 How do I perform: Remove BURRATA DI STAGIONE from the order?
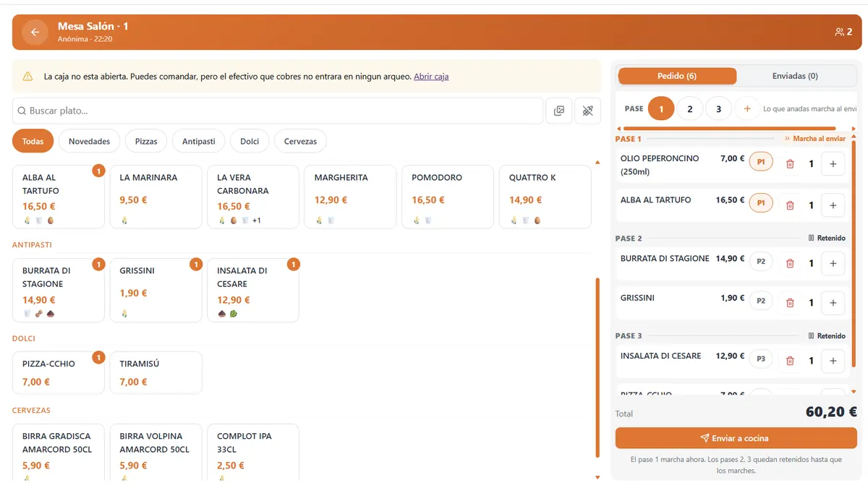[x=790, y=263]
